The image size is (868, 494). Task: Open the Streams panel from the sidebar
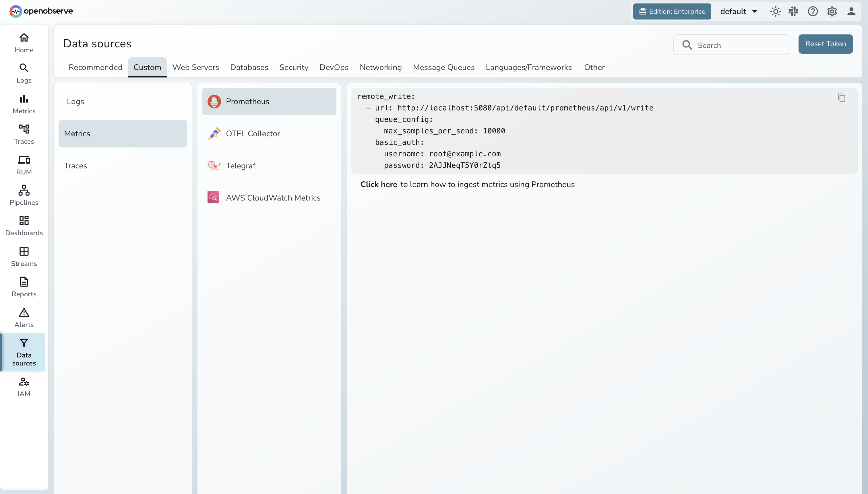click(24, 256)
